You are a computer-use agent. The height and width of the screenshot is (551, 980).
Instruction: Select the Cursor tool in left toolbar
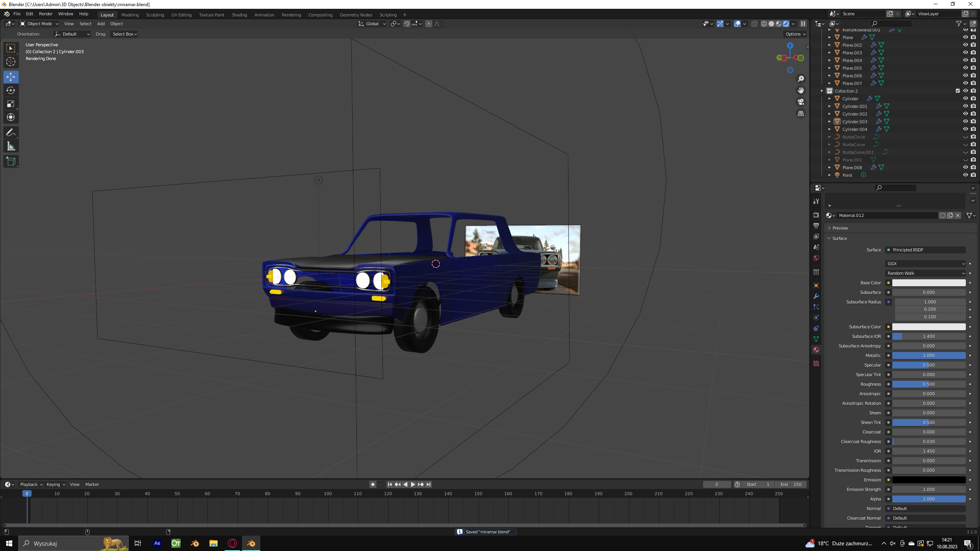pos(11,62)
